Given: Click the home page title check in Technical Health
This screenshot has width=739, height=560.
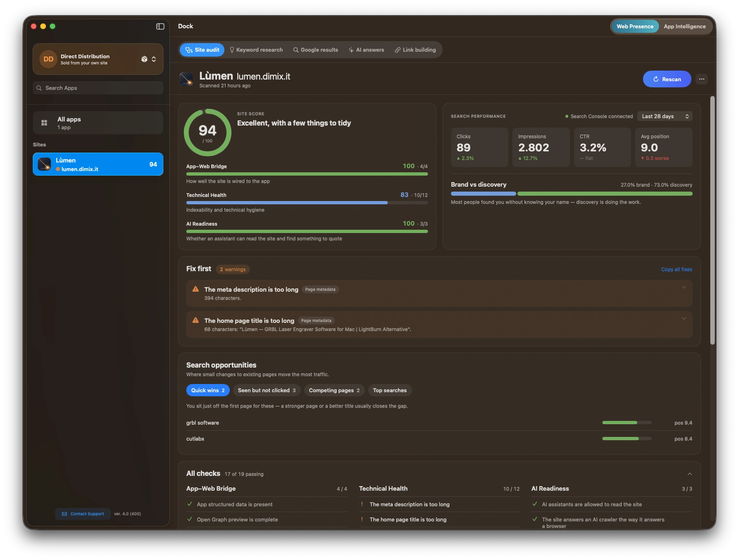Looking at the screenshot, I should [x=439, y=519].
